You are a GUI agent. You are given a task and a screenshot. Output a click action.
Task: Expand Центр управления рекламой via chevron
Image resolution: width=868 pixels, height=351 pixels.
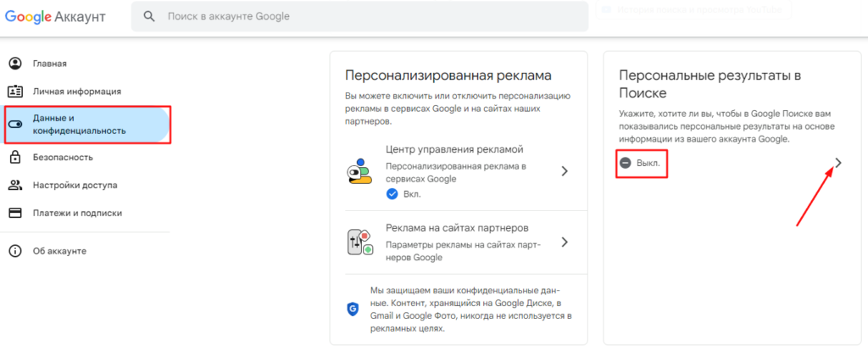[565, 170]
